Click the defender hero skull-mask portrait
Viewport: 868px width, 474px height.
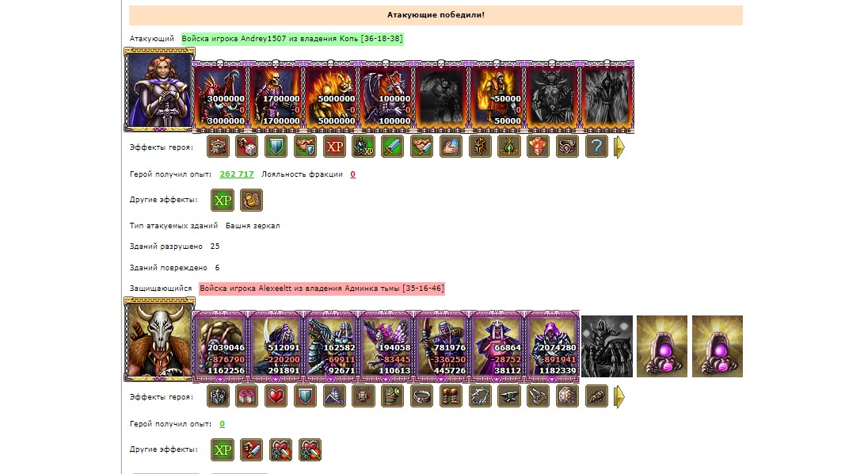pyautogui.click(x=159, y=339)
